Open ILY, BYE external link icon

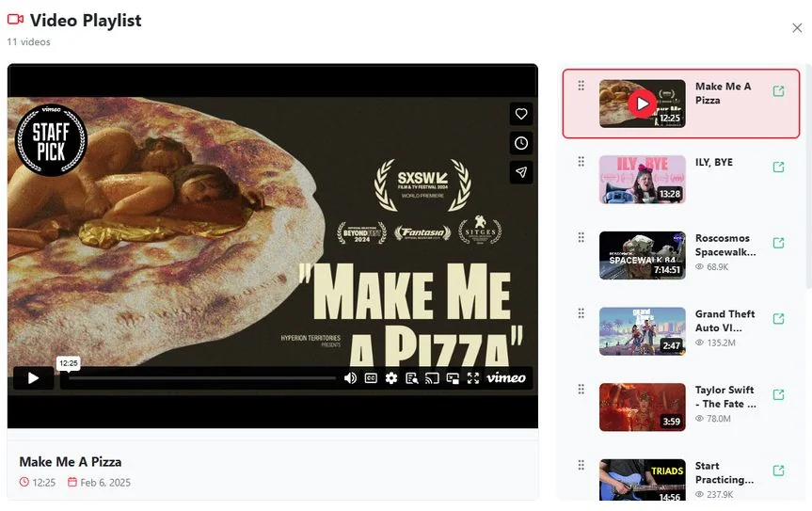click(778, 167)
